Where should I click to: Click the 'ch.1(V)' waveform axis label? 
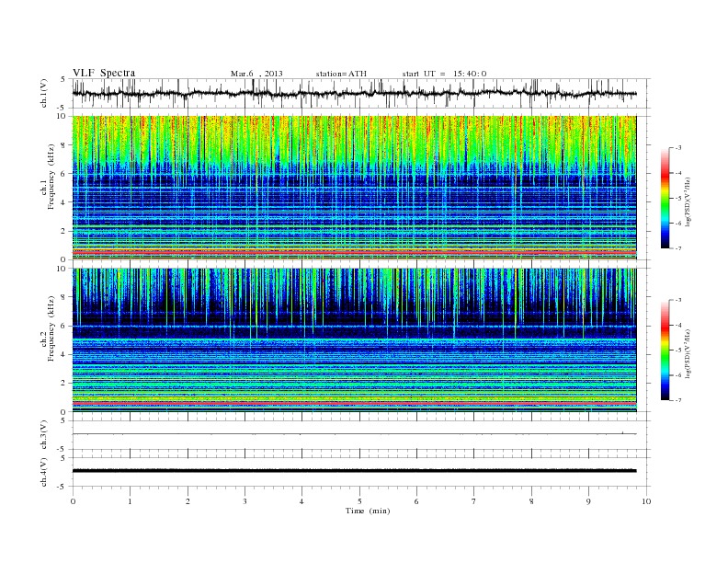pos(44,93)
